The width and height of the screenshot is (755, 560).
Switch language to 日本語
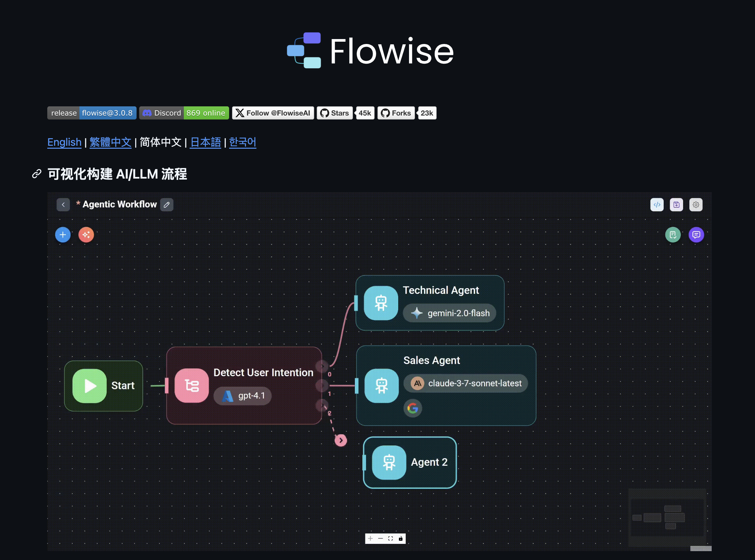point(205,142)
